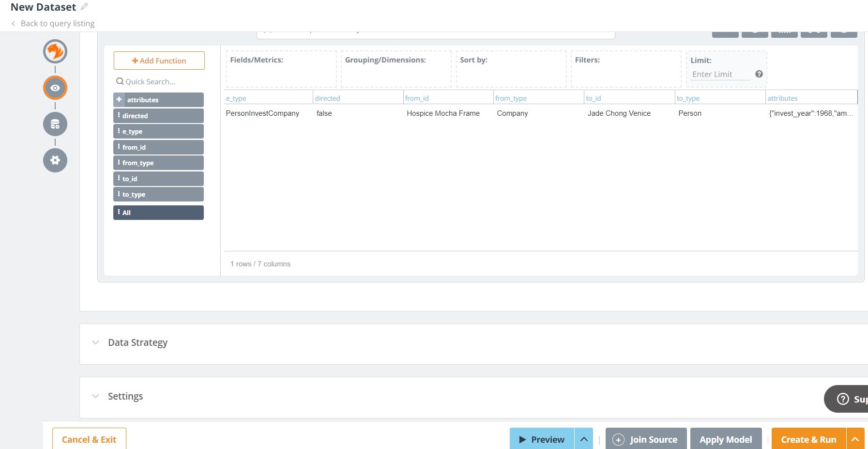Click the pencil icon beside New Dataset

(x=84, y=7)
